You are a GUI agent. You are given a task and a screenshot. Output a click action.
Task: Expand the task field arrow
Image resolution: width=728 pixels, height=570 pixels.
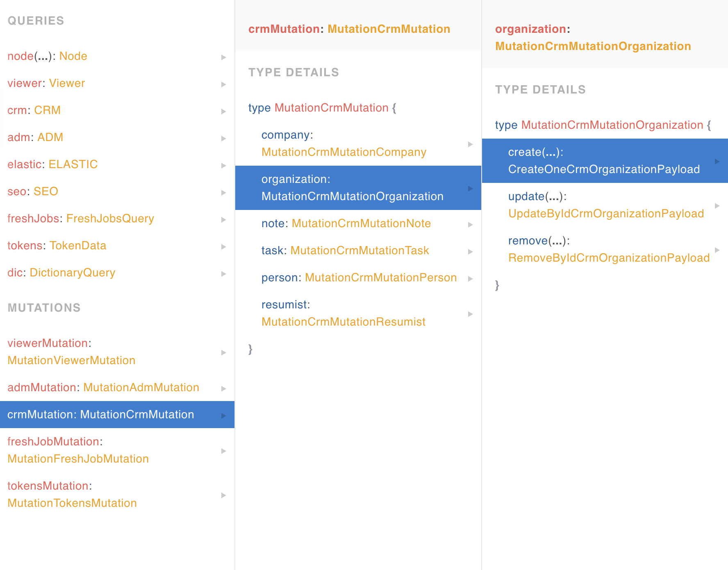(470, 251)
